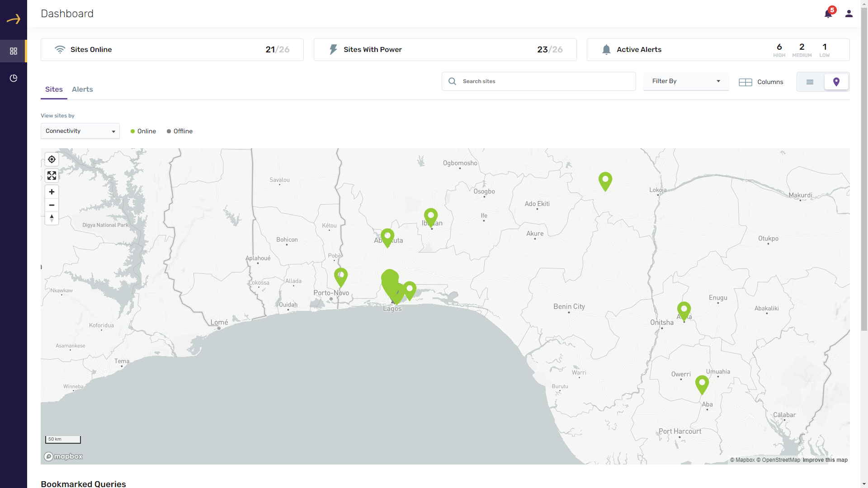Open the pie chart reports sidebar icon
868x488 pixels.
[14, 78]
